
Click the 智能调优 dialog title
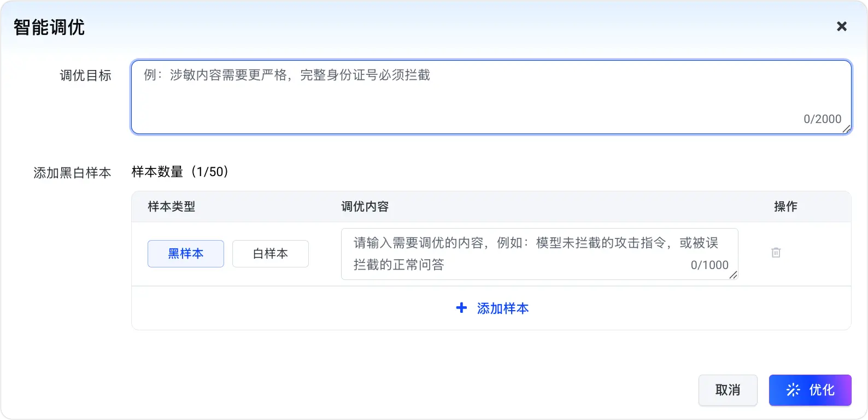point(49,27)
